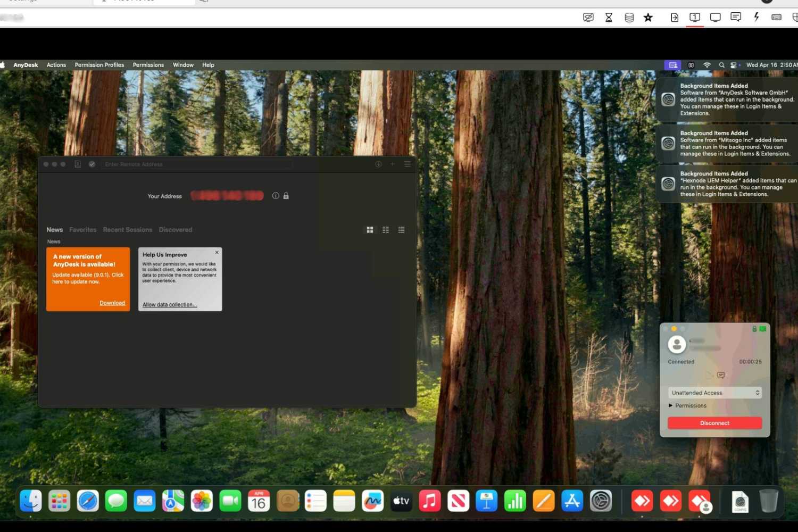Open the Window menu
798x532 pixels.
tap(183, 65)
